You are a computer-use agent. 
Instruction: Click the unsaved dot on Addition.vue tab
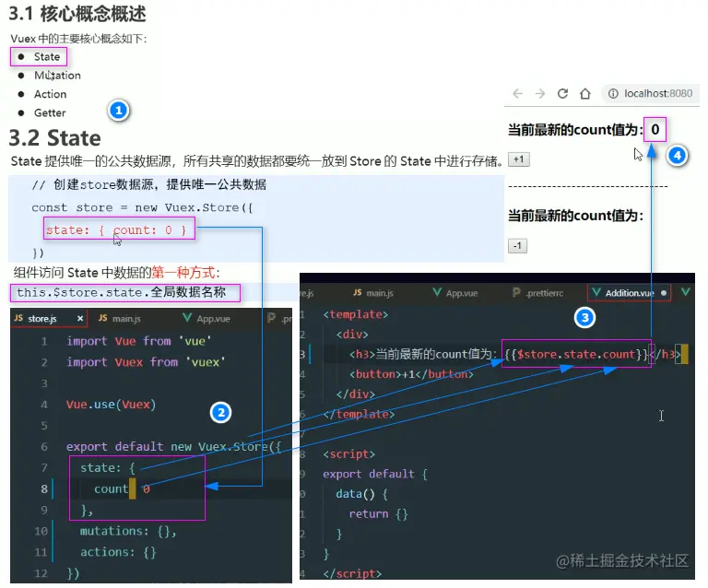[664, 293]
